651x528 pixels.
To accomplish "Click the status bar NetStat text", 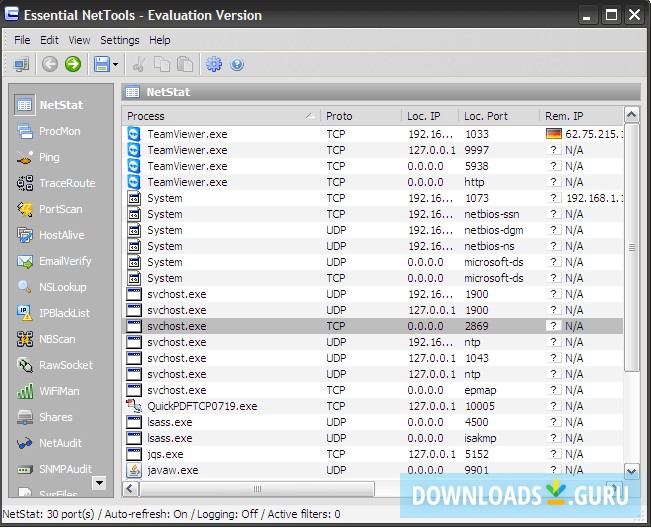I will (171, 514).
